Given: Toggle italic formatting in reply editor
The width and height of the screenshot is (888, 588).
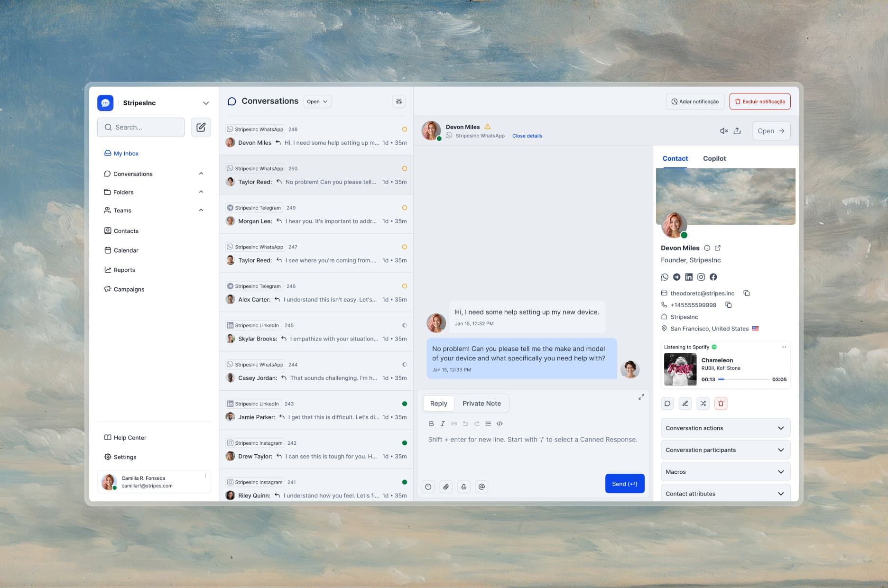Looking at the screenshot, I should pos(443,423).
